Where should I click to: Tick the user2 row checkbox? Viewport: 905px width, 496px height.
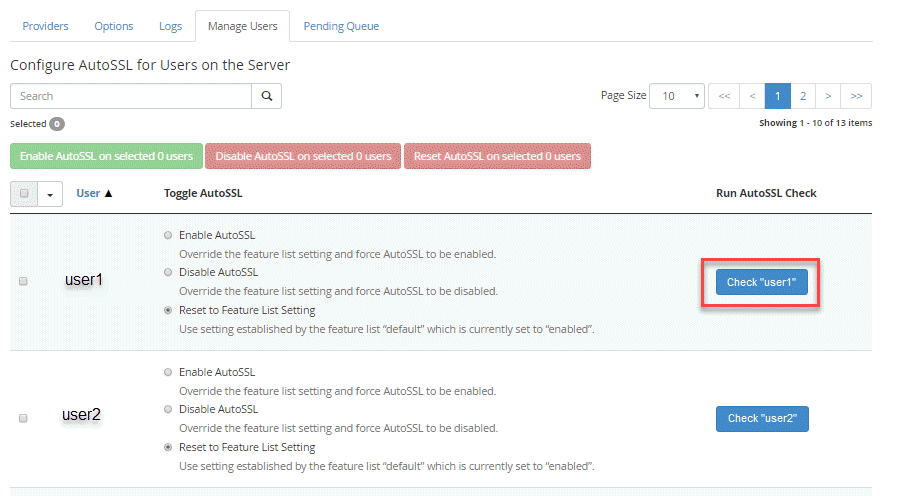pyautogui.click(x=24, y=418)
